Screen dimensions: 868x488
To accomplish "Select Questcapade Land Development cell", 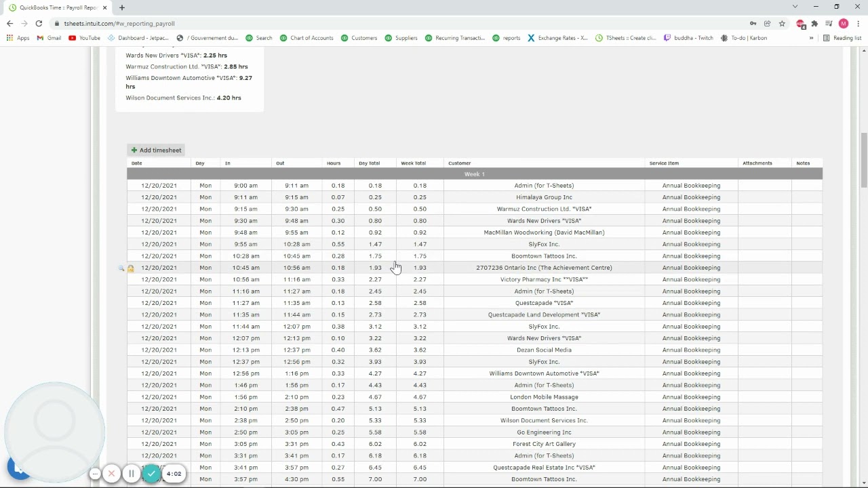I will click(544, 314).
